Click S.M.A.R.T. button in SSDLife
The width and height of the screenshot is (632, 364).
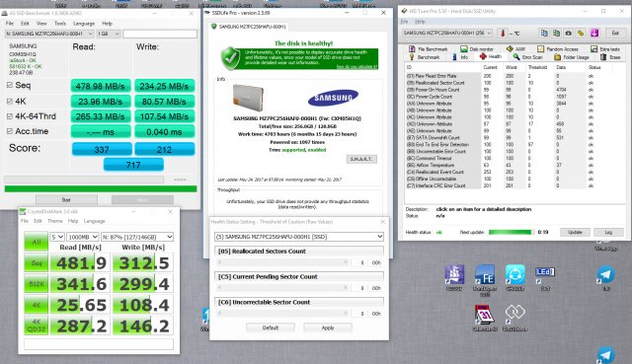point(361,159)
